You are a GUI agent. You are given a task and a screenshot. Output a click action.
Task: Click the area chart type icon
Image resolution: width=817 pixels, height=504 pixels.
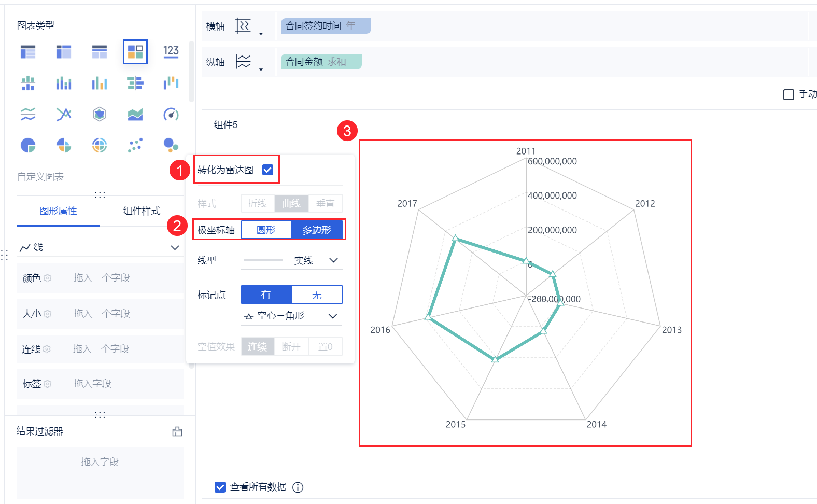135,114
